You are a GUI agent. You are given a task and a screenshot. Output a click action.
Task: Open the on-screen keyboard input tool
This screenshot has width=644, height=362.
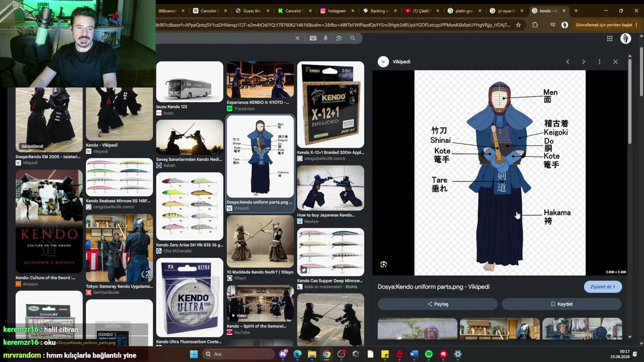[x=313, y=38]
